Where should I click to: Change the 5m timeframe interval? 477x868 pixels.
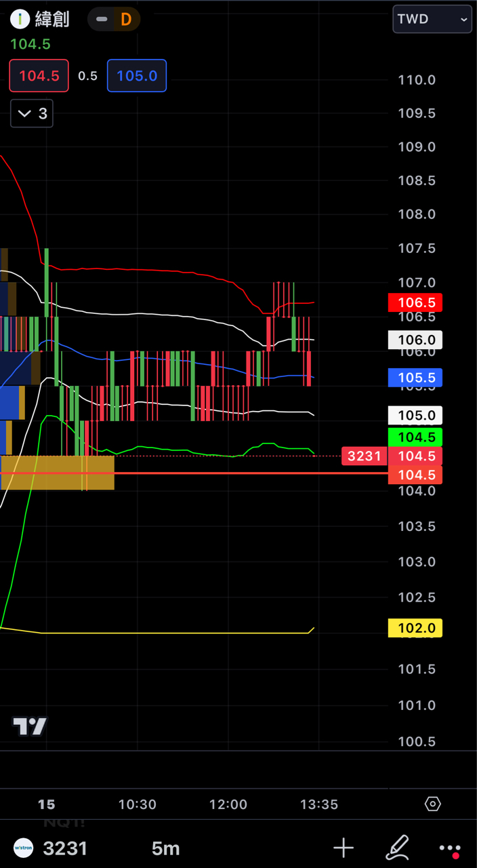click(x=165, y=848)
